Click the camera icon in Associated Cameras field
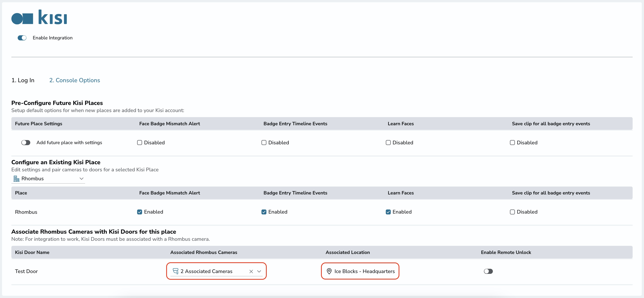644x298 pixels. coord(176,271)
